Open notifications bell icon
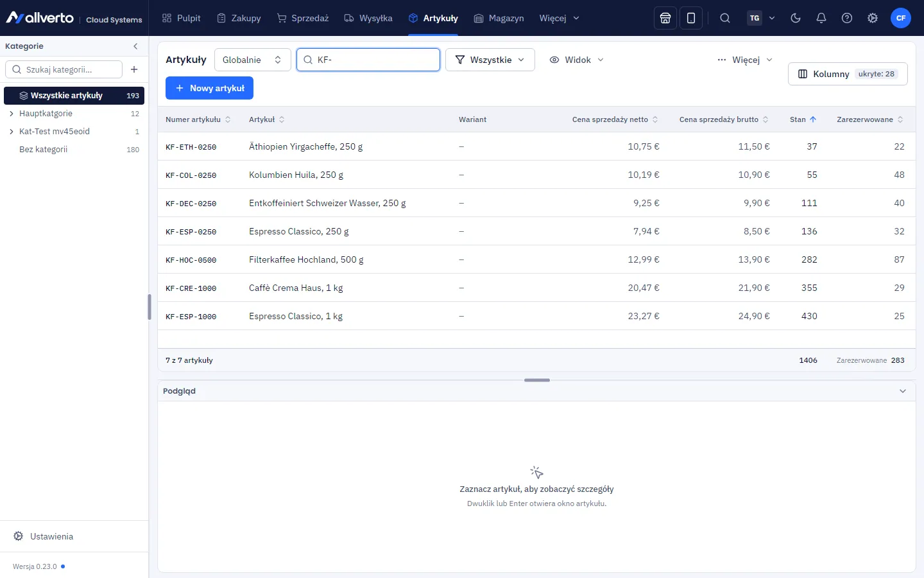 coord(821,18)
